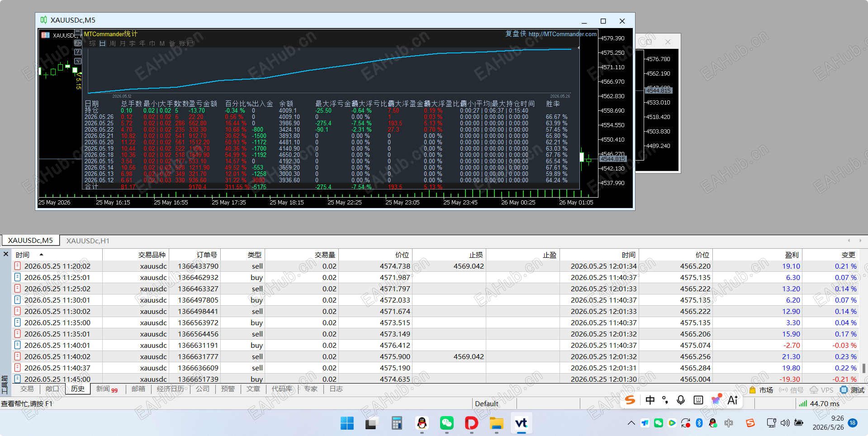
Task: Switch to the XAUUSDc,H1 chart tab
Action: coord(88,241)
